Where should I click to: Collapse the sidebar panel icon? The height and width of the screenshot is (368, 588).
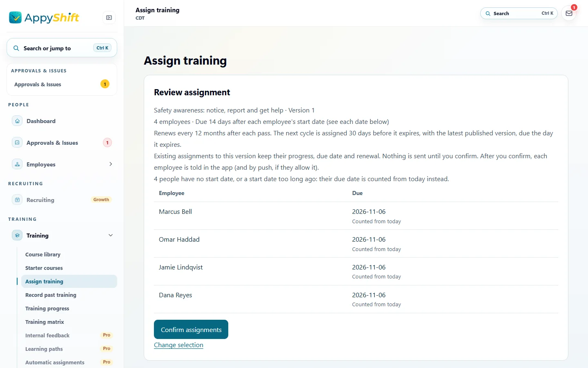[109, 18]
